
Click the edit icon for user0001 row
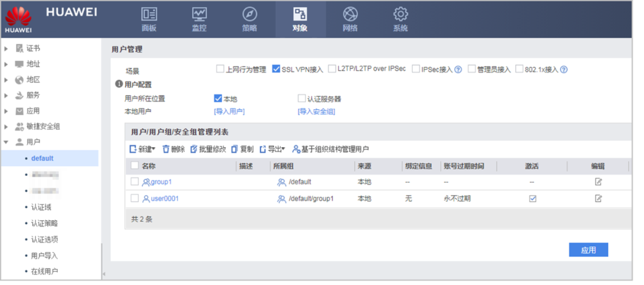point(599,199)
